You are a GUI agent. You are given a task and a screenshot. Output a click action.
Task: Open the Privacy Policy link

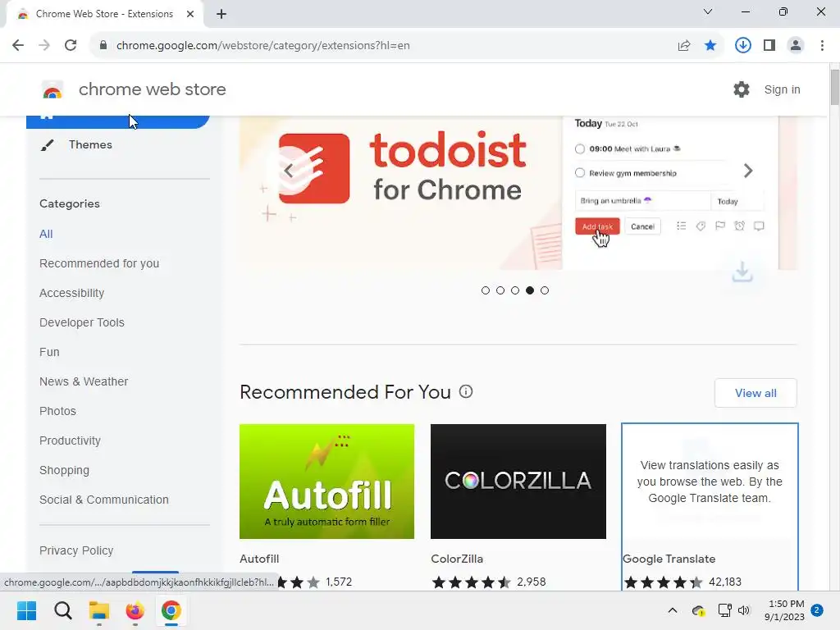pyautogui.click(x=76, y=550)
